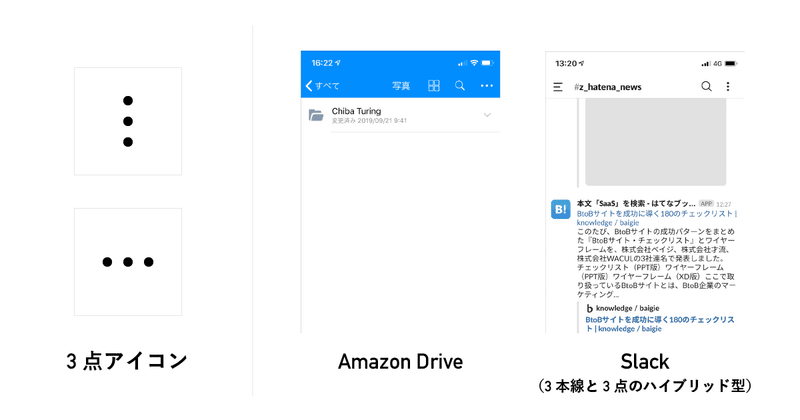Tap the search icon in Amazon Drive
Screen dimensions: 800x420
(460, 86)
